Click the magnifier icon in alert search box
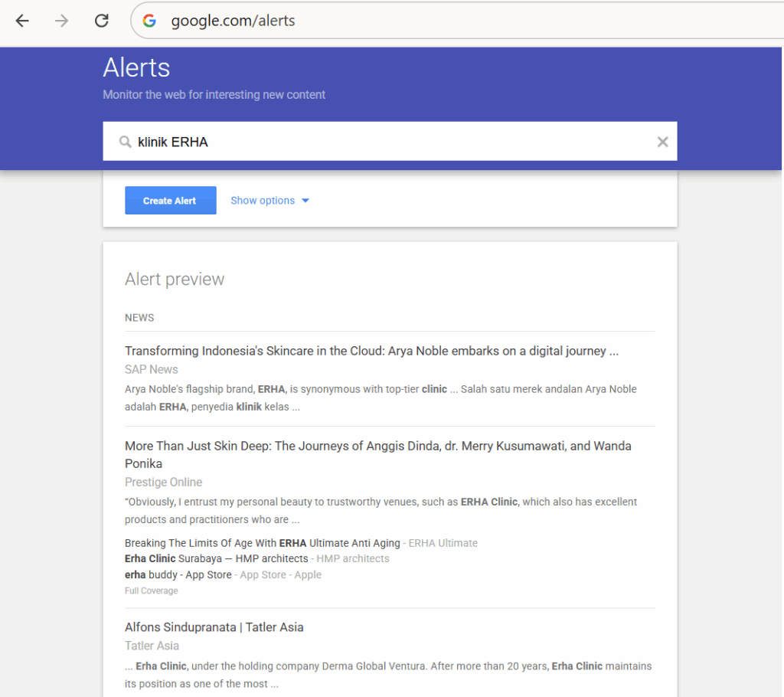784x697 pixels. [125, 142]
